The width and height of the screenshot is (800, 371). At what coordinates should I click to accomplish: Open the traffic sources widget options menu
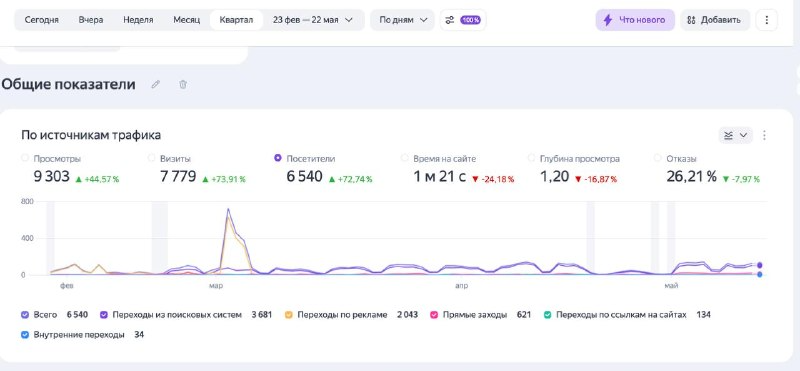coord(764,135)
